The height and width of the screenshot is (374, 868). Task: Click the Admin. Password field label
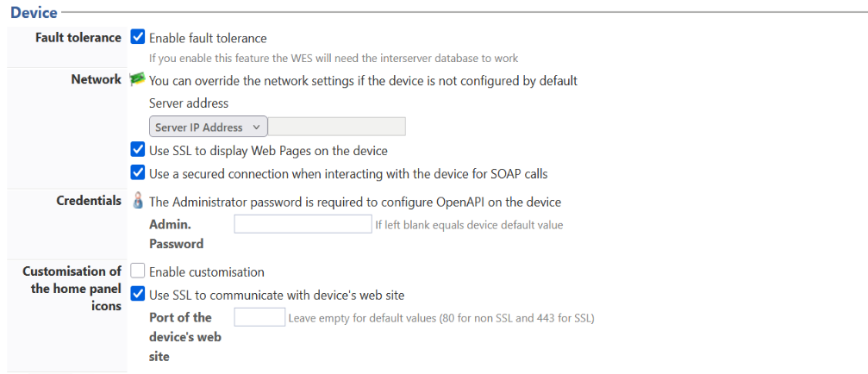[177, 234]
